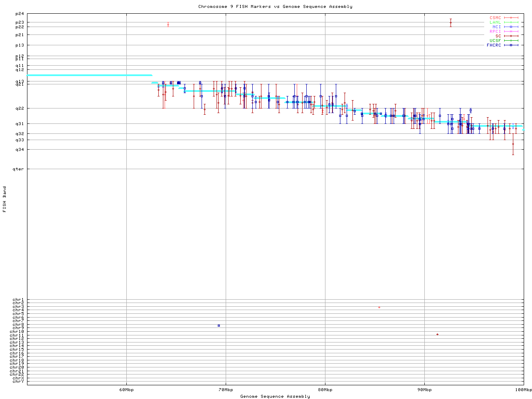Click the light red p23 marker near 64Mbp
Screen dimensions: 532x399
coord(168,25)
